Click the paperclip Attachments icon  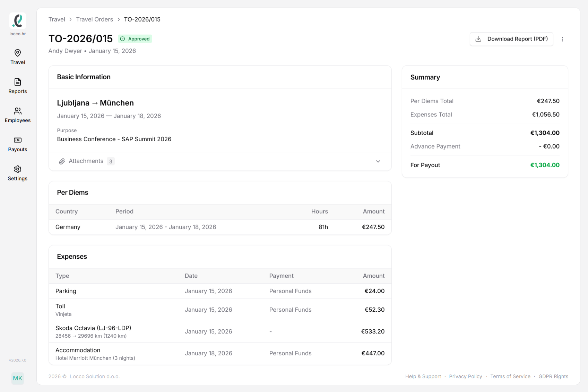(62, 161)
